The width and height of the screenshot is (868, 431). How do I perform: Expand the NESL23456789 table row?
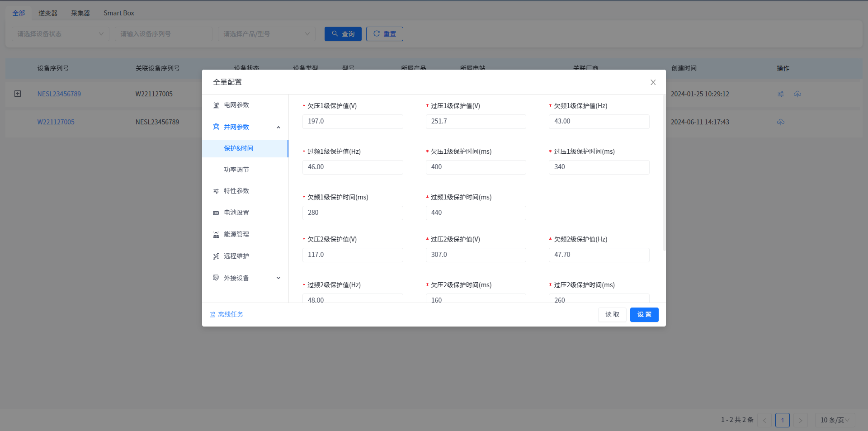tap(18, 94)
